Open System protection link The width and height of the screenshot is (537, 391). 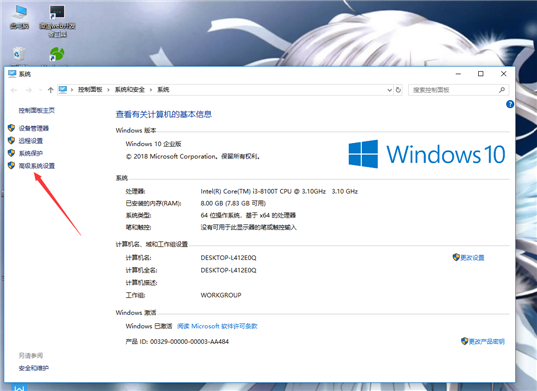point(30,153)
